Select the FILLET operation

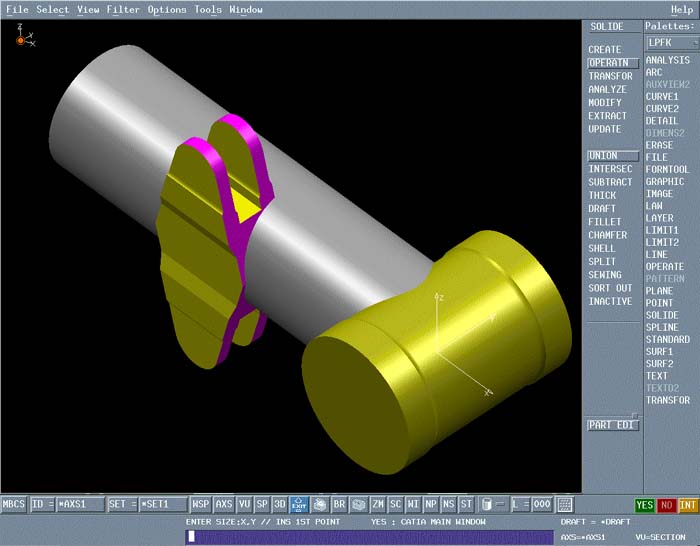(604, 222)
